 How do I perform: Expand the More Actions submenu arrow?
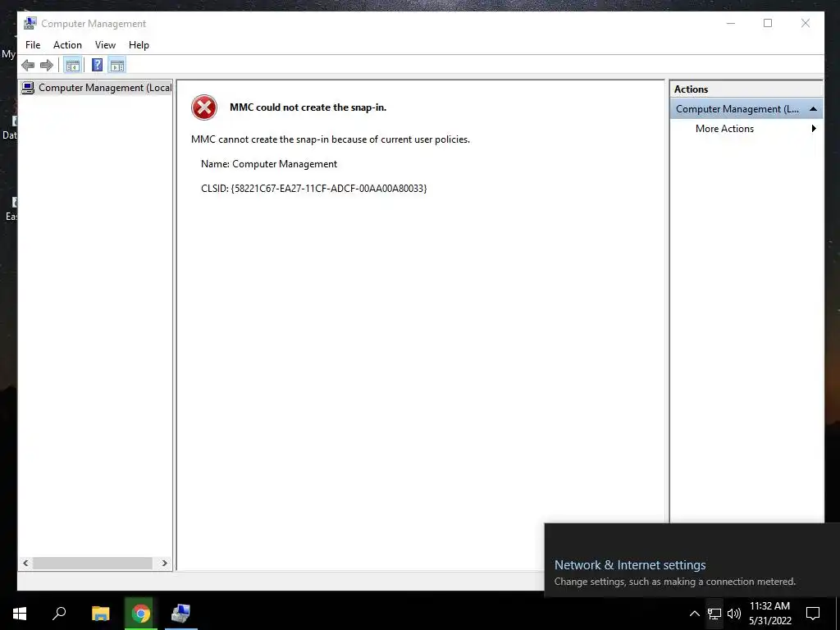(x=814, y=129)
